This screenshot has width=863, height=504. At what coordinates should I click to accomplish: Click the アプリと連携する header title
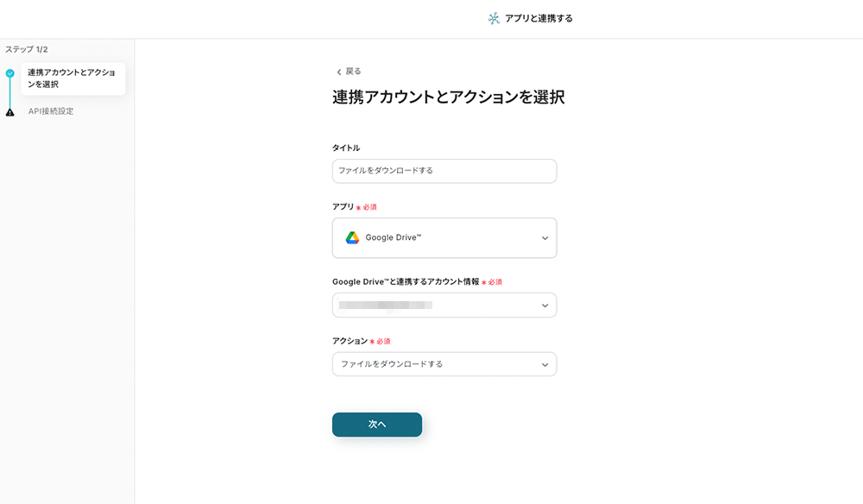[539, 18]
